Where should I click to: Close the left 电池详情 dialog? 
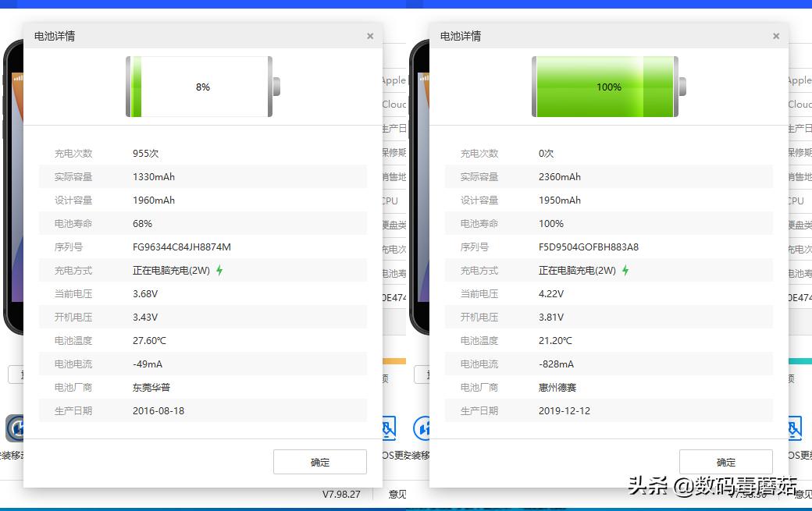[369, 36]
